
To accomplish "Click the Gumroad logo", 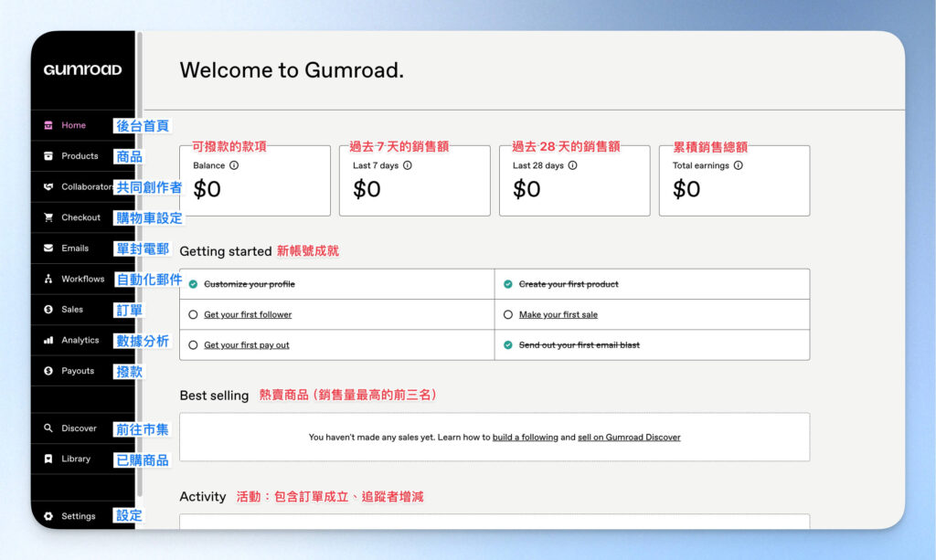I will [82, 69].
